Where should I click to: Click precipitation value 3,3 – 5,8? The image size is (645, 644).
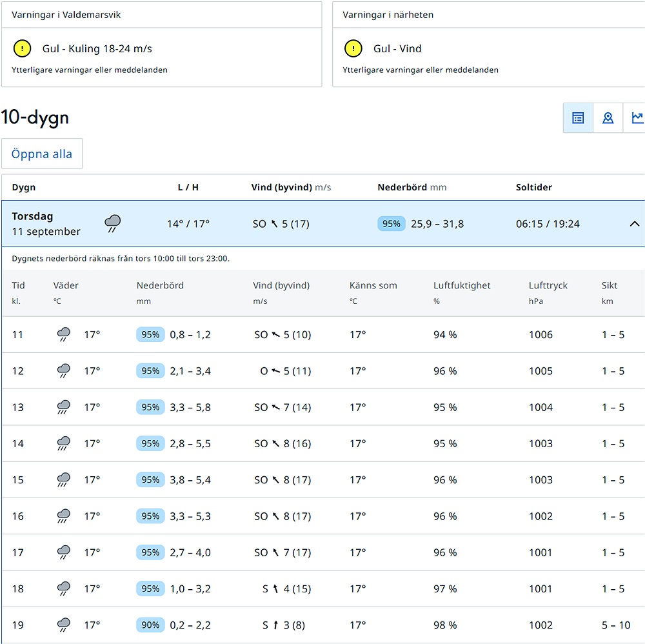(x=190, y=407)
